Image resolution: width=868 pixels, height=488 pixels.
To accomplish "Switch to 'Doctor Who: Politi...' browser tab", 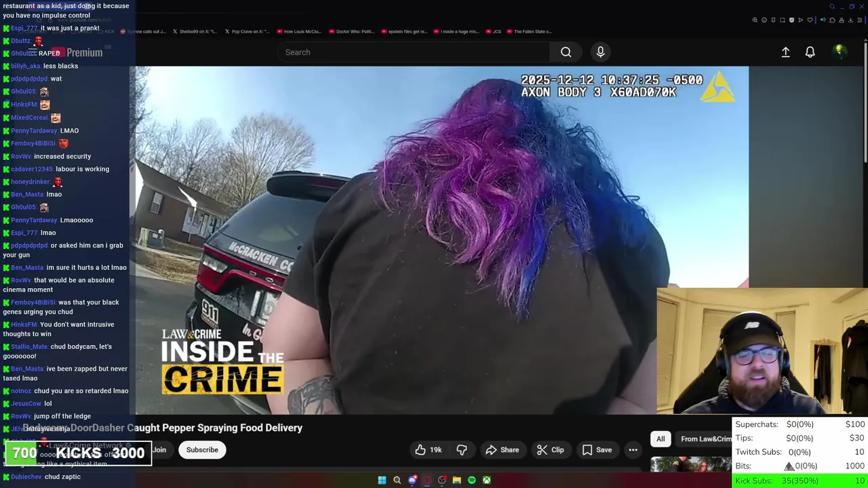I will (x=352, y=31).
